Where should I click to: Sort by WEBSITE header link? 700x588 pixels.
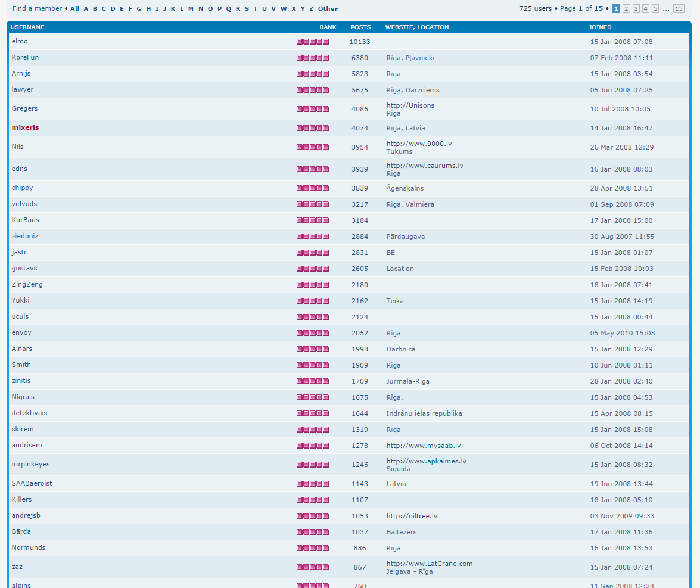[x=400, y=27]
